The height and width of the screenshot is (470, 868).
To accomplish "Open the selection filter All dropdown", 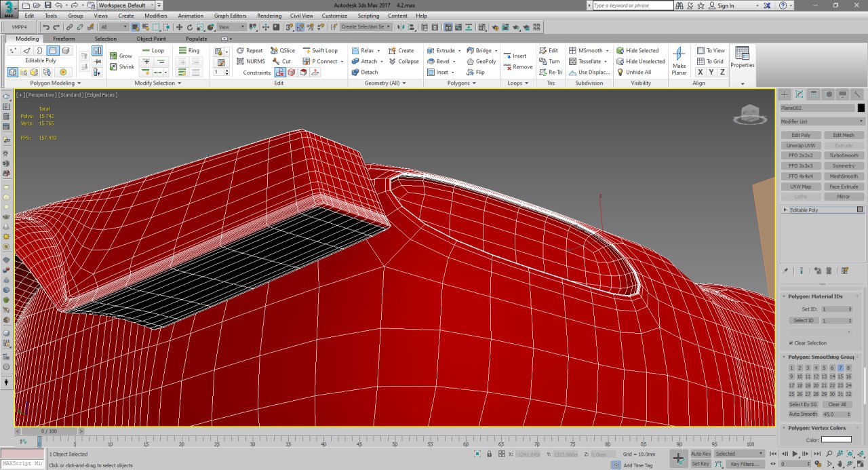I will (113, 27).
